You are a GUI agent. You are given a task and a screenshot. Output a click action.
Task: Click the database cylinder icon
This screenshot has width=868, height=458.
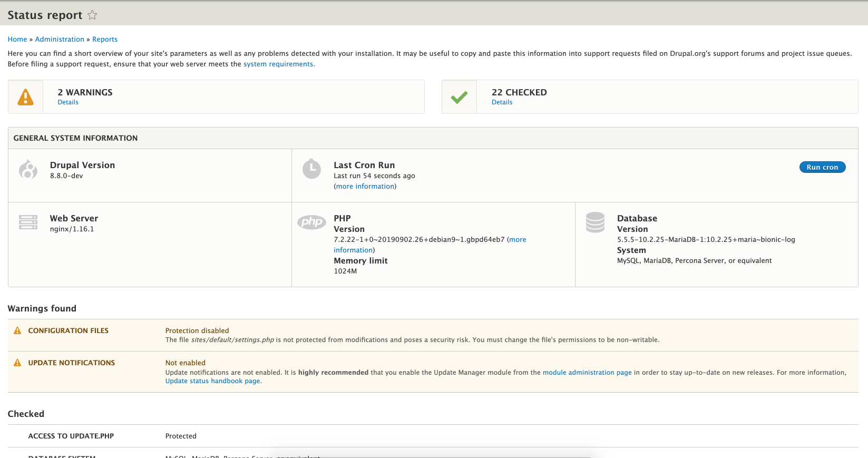595,222
